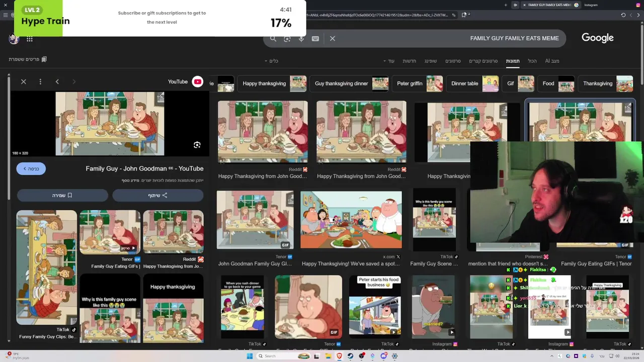Open Brave browser from taskbar
Viewport: 644px width, 362px height.
[x=340, y=356]
